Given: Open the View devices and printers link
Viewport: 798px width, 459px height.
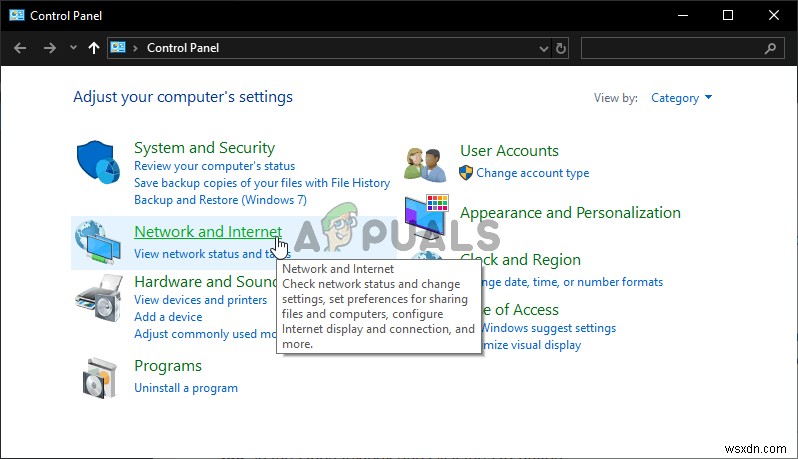Looking at the screenshot, I should click(200, 300).
